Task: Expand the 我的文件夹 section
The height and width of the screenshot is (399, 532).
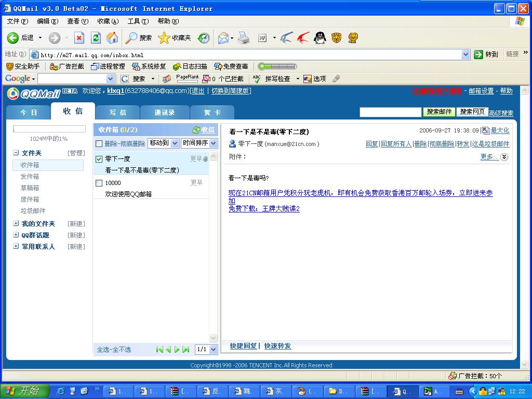Action: (x=16, y=223)
